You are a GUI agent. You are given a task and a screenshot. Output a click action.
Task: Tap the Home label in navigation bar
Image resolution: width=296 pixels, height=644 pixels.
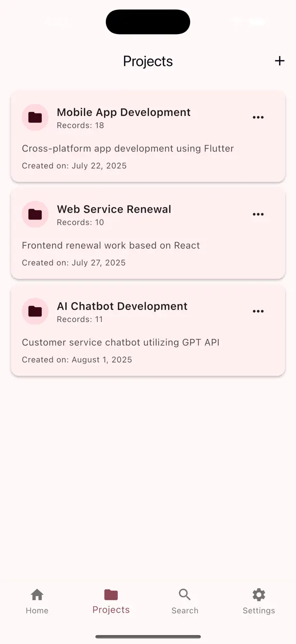(37, 610)
